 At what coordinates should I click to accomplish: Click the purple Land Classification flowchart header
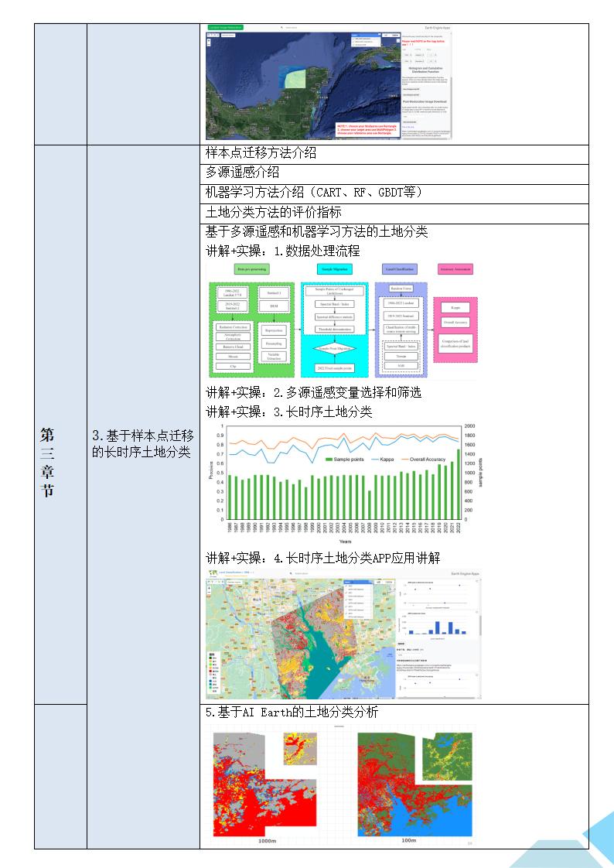pos(399,269)
